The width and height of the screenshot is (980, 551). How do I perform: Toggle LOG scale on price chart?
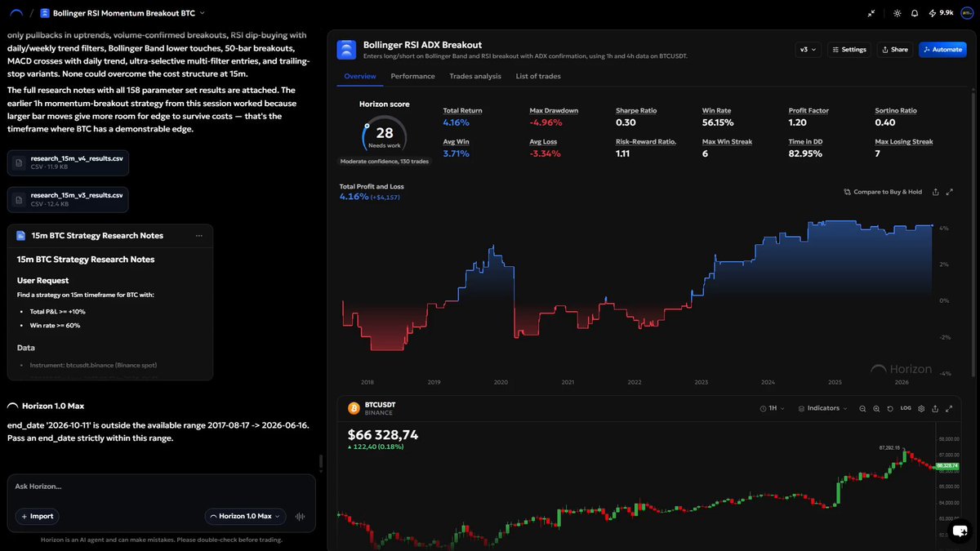[x=906, y=408]
